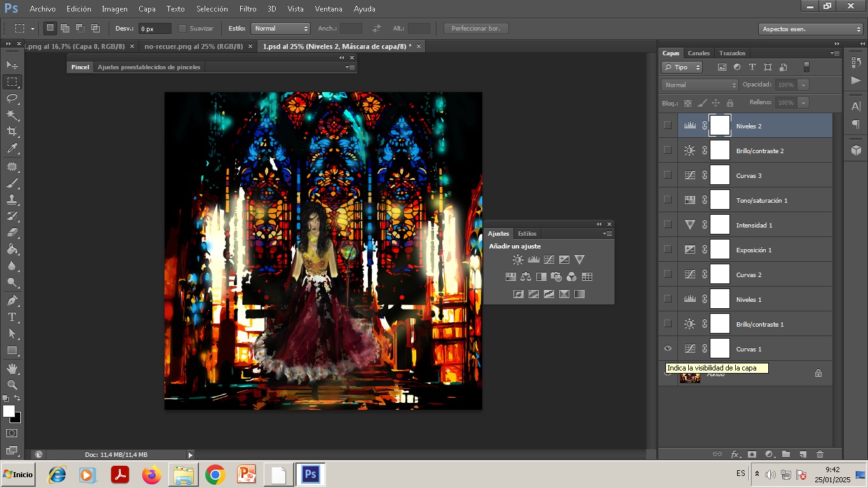Open the Pincel panel options menu
Image resolution: width=868 pixels, height=488 pixels.
(350, 67)
